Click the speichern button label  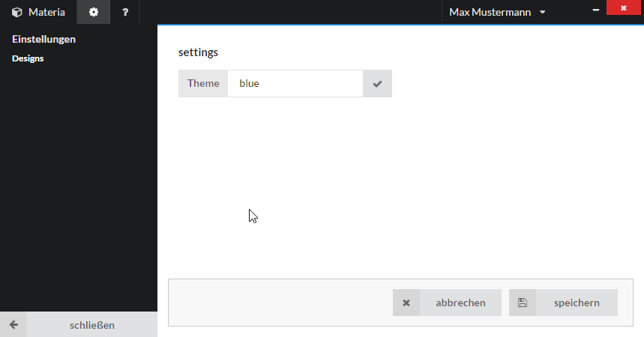(577, 303)
